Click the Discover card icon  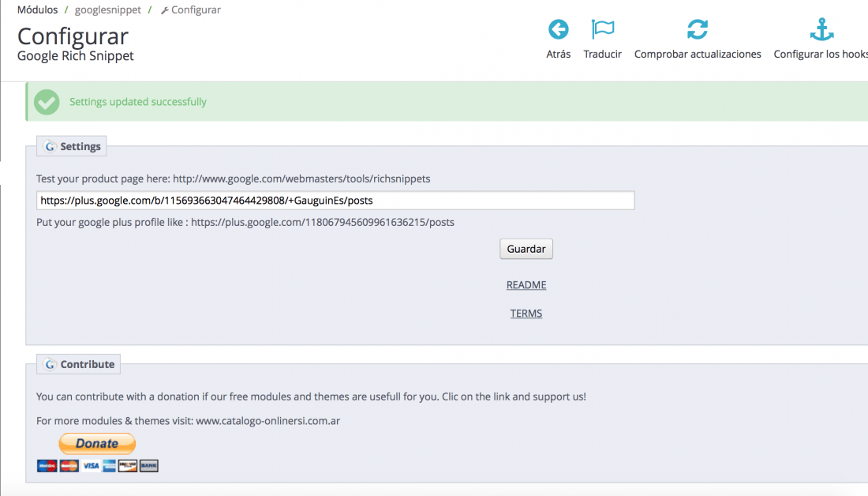(x=127, y=466)
